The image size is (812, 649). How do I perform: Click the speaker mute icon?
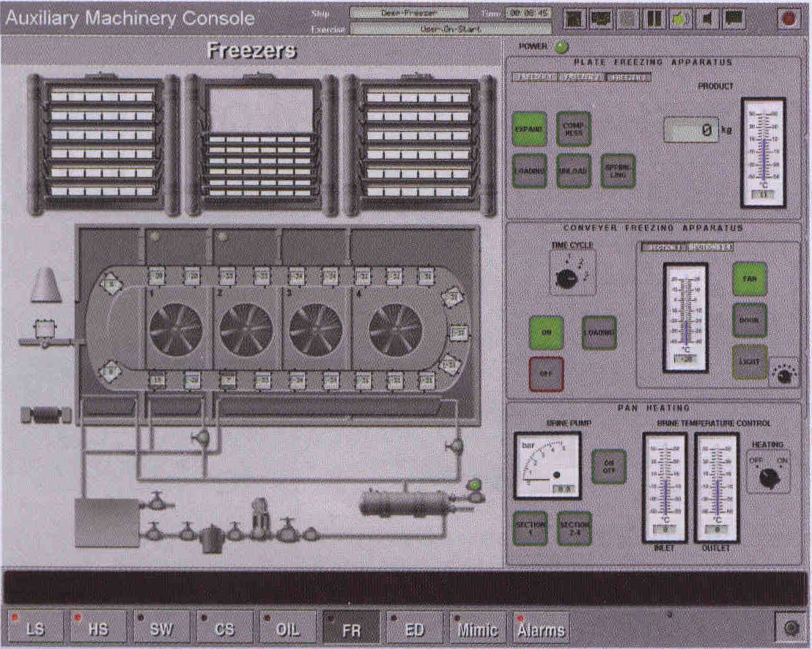pos(707,18)
